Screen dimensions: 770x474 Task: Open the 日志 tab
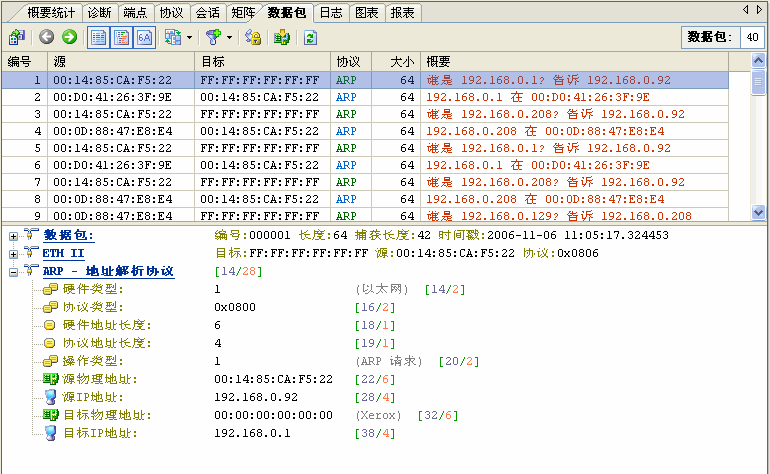[331, 13]
